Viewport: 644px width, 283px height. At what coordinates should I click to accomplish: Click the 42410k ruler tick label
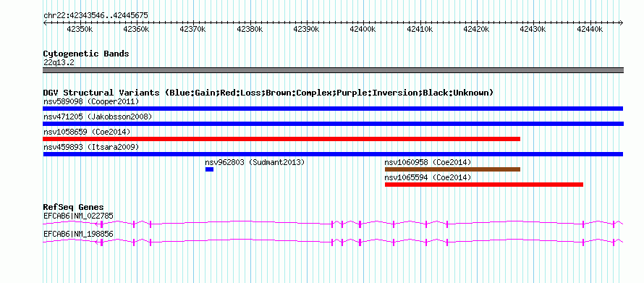tap(420, 29)
